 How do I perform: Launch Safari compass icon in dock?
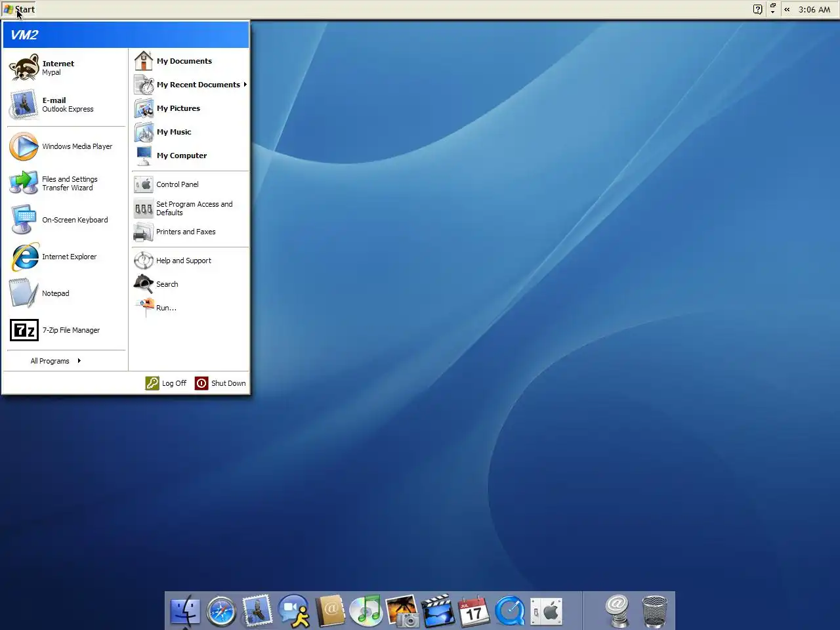(221, 611)
